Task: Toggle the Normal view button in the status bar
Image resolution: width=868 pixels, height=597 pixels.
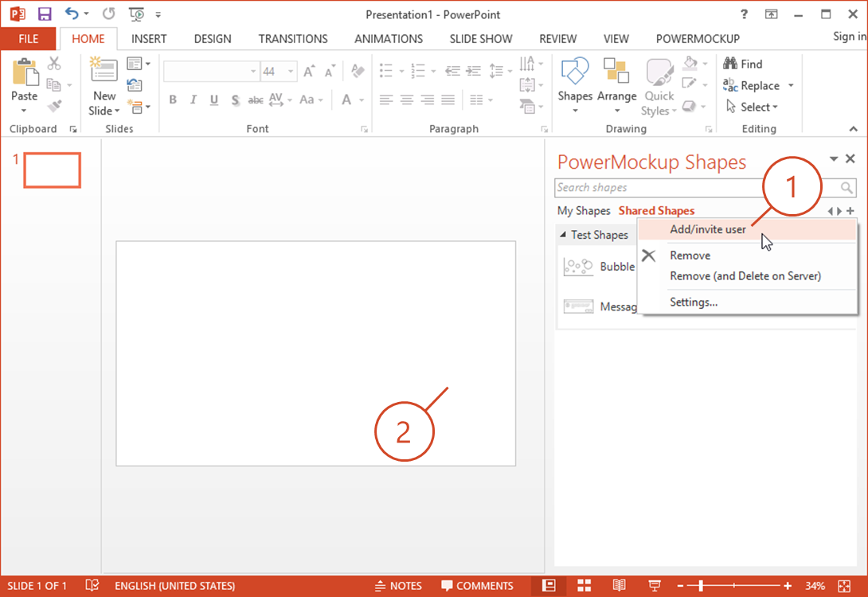Action: 549,585
